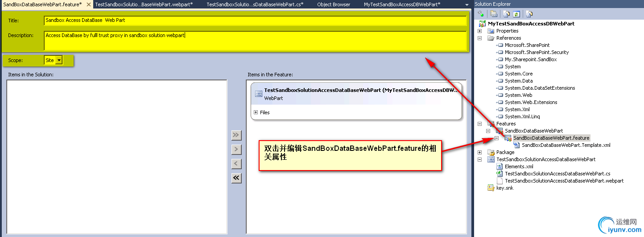Select System.Core reference
The width and height of the screenshot is (644, 237).
tap(519, 74)
